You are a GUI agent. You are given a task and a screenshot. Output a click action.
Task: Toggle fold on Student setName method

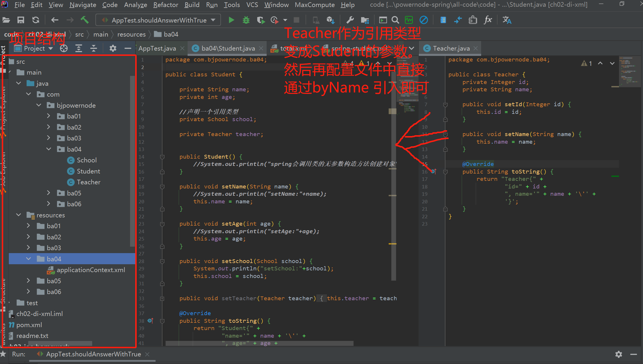tap(162, 186)
